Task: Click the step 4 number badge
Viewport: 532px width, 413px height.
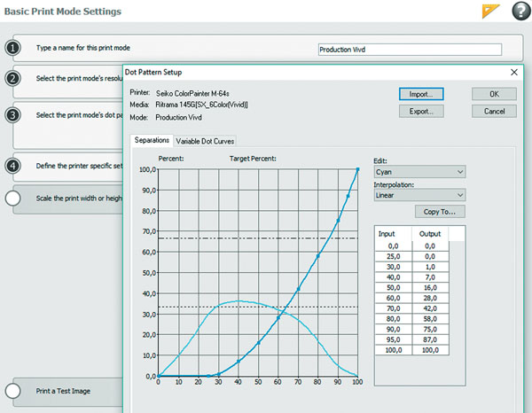Action: tap(13, 166)
